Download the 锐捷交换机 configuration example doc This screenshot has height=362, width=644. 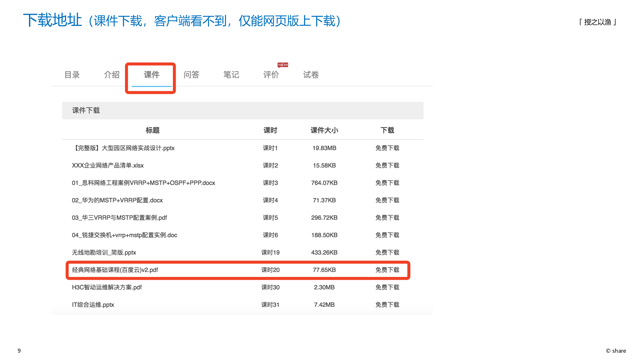(x=387, y=235)
